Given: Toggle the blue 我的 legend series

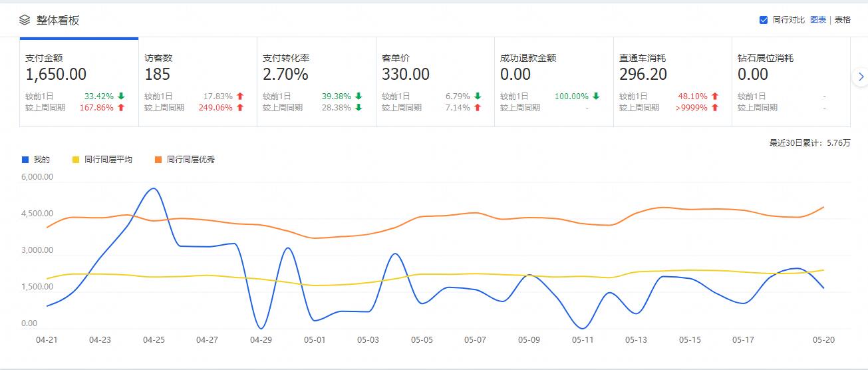Looking at the screenshot, I should point(36,160).
